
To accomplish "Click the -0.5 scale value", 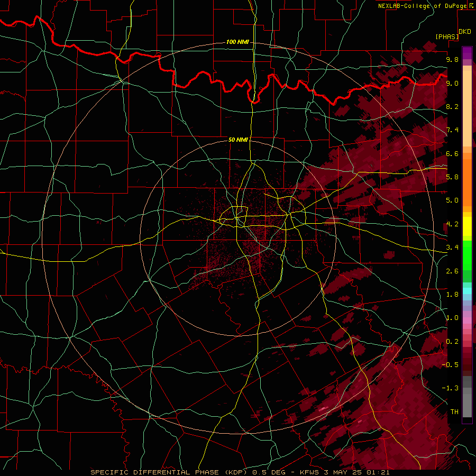I will [450, 364].
